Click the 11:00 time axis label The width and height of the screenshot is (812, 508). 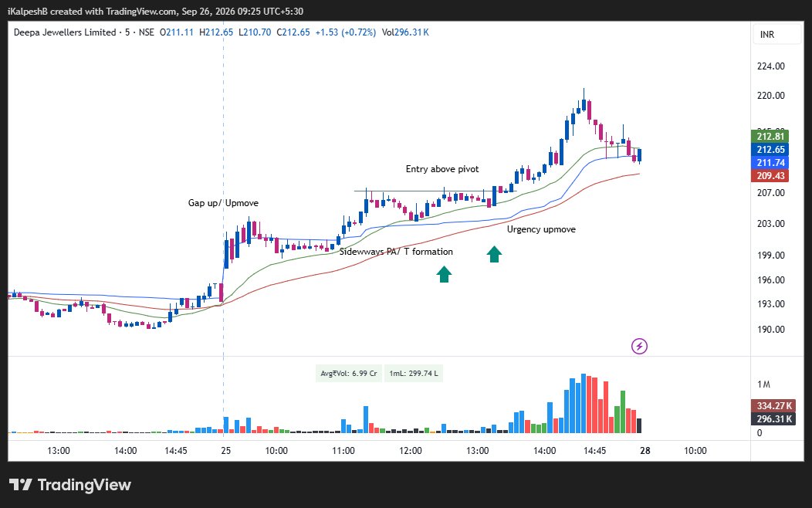[343, 451]
